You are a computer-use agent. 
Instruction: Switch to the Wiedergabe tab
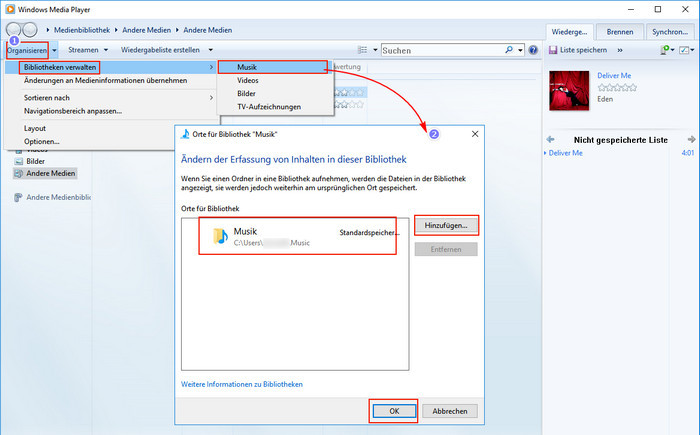pos(569,32)
